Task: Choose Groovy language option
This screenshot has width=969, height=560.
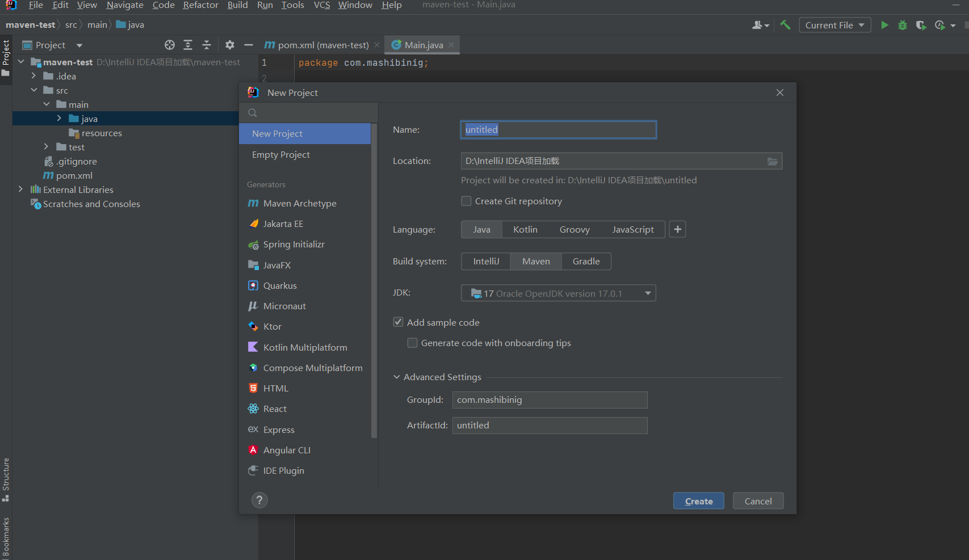Action: (x=574, y=229)
